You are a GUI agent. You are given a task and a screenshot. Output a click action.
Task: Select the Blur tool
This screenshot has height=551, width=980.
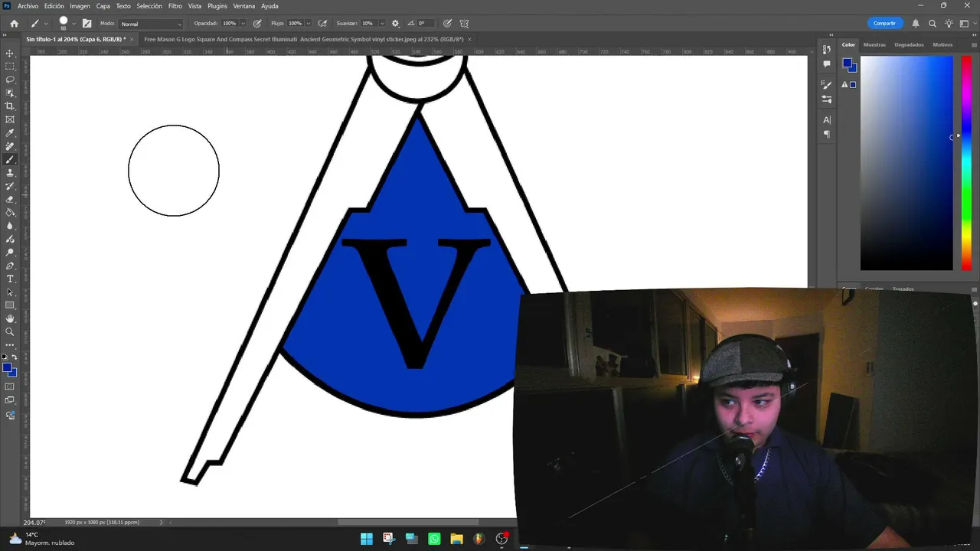pyautogui.click(x=10, y=226)
